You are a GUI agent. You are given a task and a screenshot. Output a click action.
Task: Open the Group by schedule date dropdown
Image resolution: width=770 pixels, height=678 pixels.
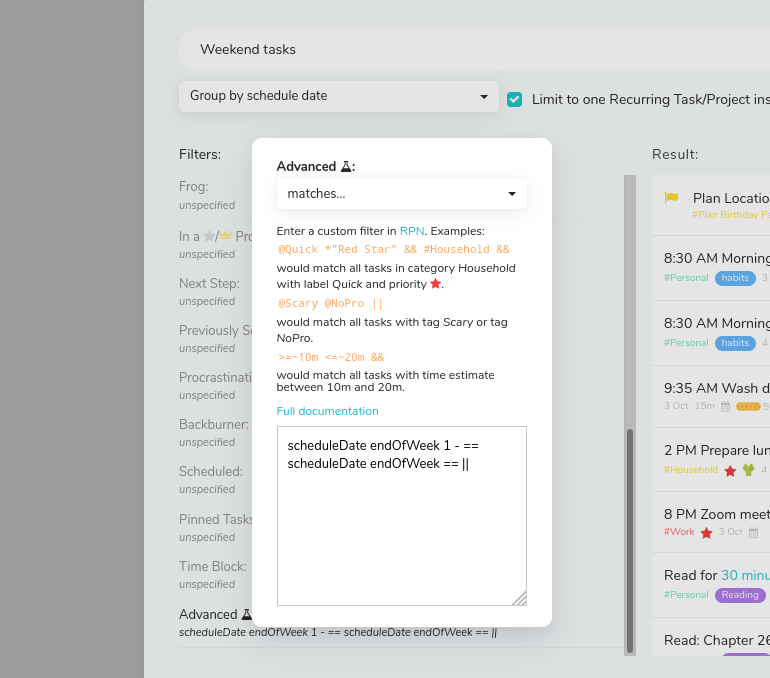tap(339, 96)
